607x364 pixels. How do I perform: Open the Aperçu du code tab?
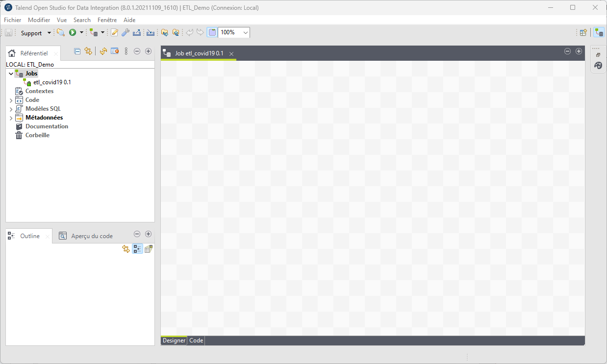tap(86, 236)
